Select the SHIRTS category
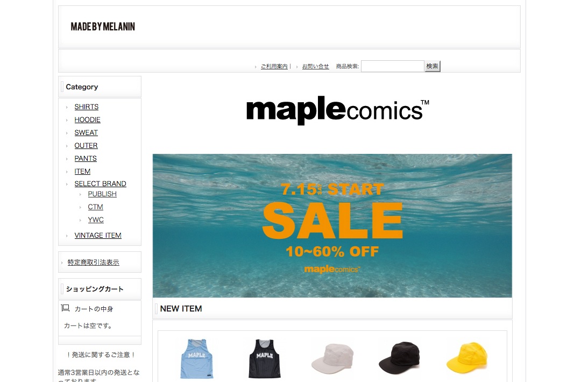This screenshot has width=588, height=382. tap(86, 107)
